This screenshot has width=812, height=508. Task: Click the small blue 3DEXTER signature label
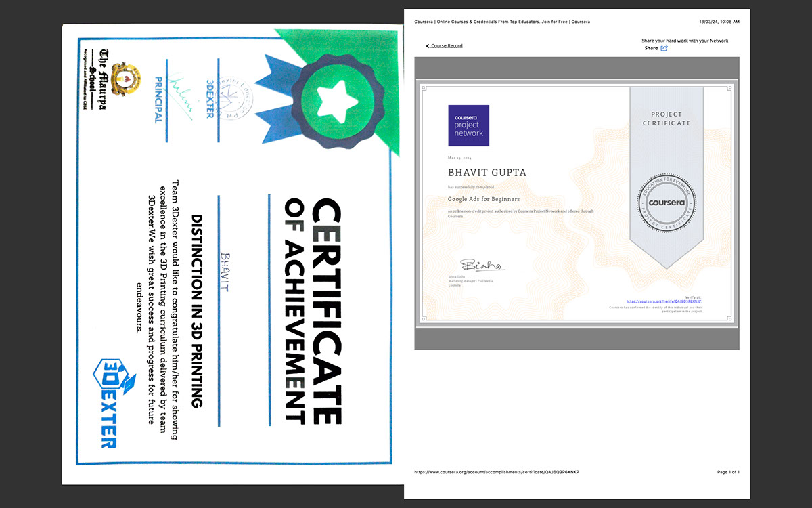click(x=210, y=99)
